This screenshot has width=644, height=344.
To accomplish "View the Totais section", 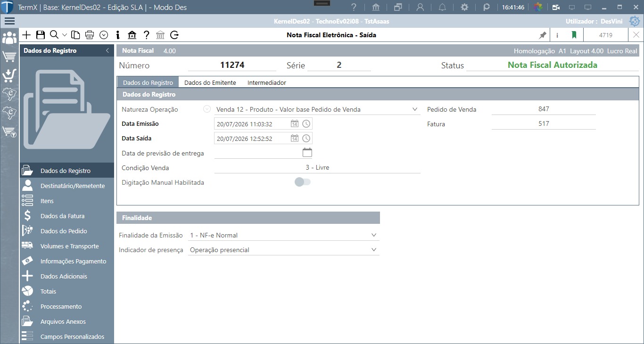I will (67, 291).
